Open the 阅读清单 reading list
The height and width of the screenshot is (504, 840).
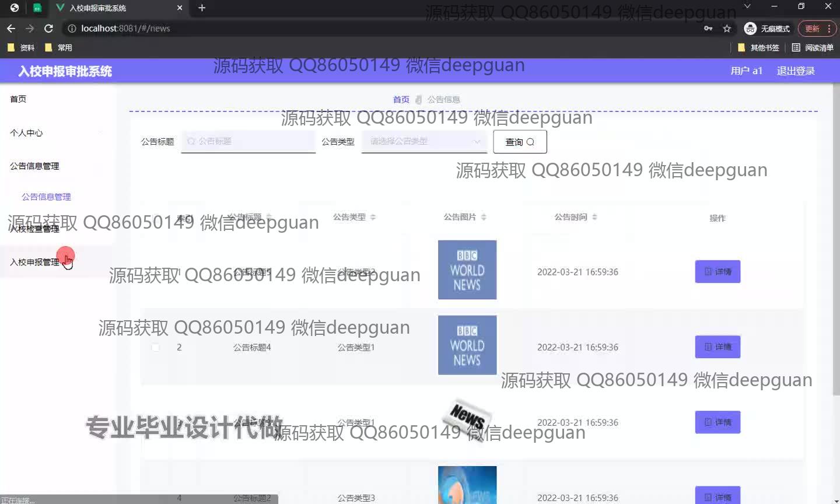tap(813, 48)
